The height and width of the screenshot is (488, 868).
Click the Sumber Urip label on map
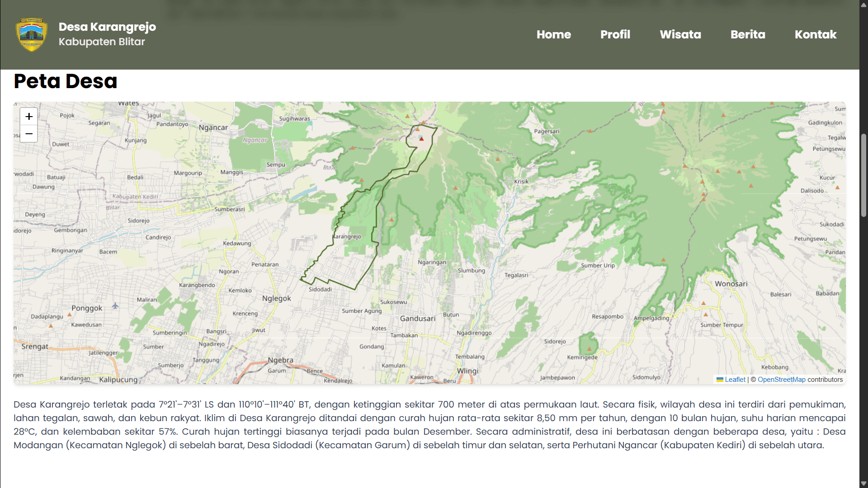click(x=598, y=265)
